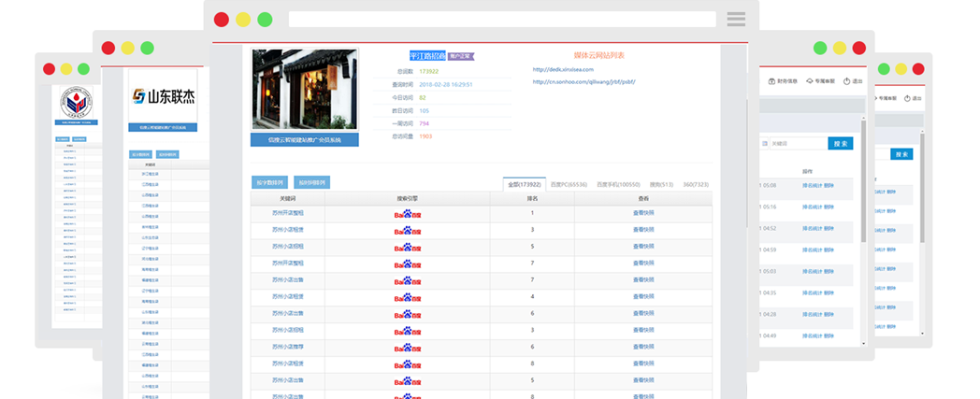Click 查看快照 in the rank 1 row

click(643, 213)
